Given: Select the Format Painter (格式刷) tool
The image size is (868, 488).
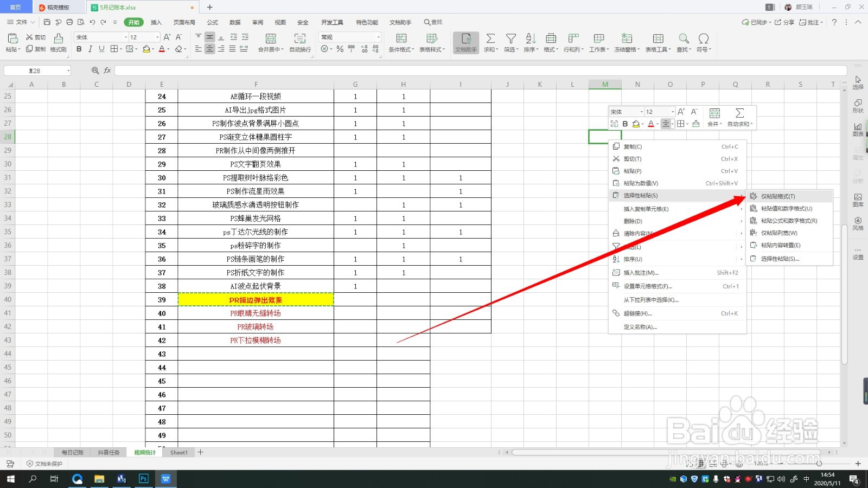Looking at the screenshot, I should point(58,43).
